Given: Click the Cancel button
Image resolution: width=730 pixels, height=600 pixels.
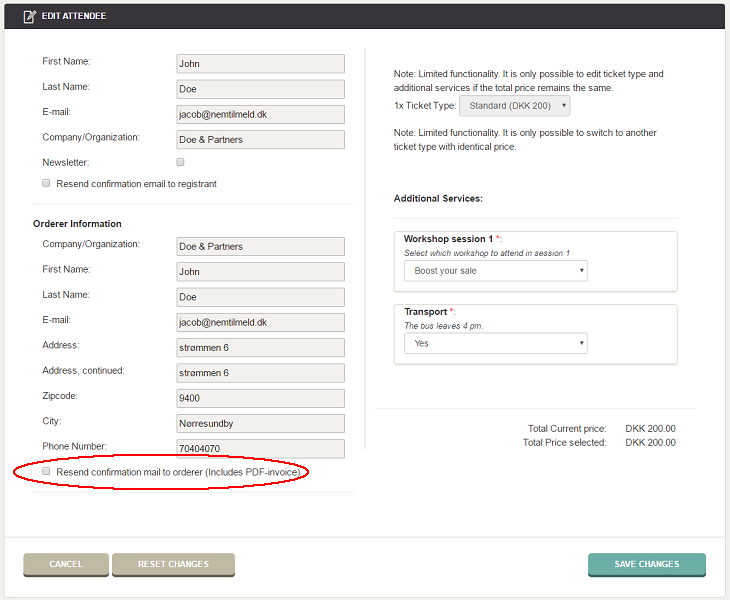Looking at the screenshot, I should pos(66,564).
